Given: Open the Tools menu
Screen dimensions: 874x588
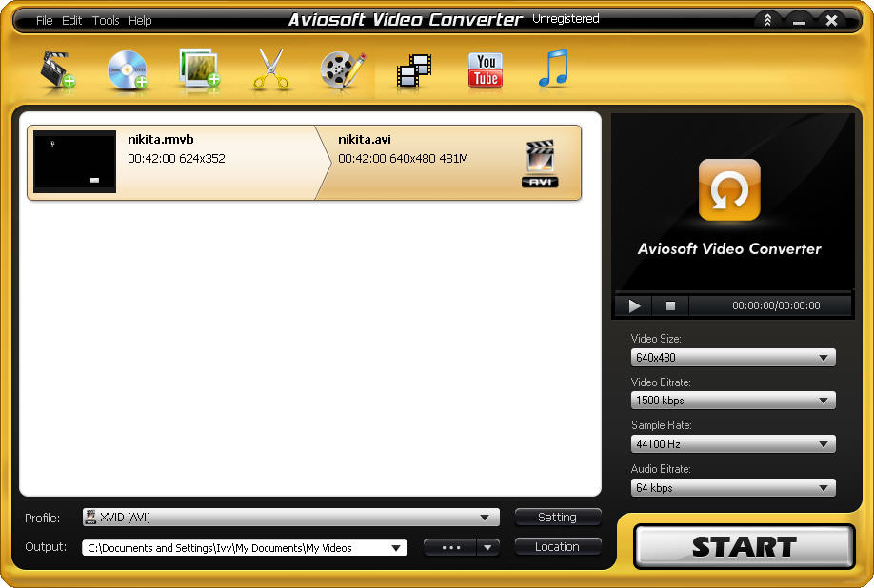Looking at the screenshot, I should point(106,20).
